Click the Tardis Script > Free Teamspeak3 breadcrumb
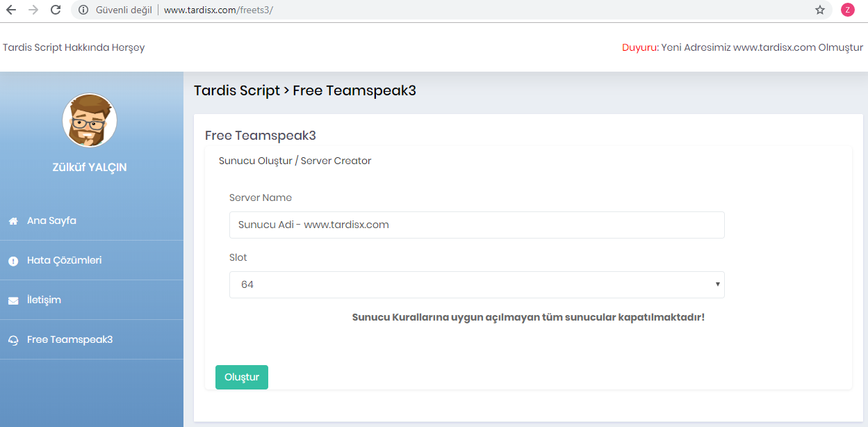Image resolution: width=868 pixels, height=427 pixels. pos(305,90)
